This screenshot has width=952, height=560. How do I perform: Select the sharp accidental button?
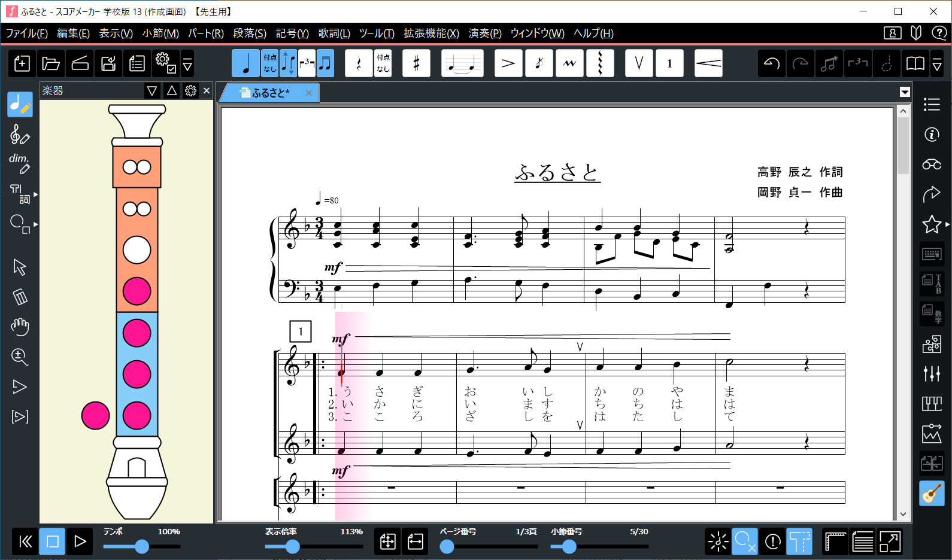point(416,63)
